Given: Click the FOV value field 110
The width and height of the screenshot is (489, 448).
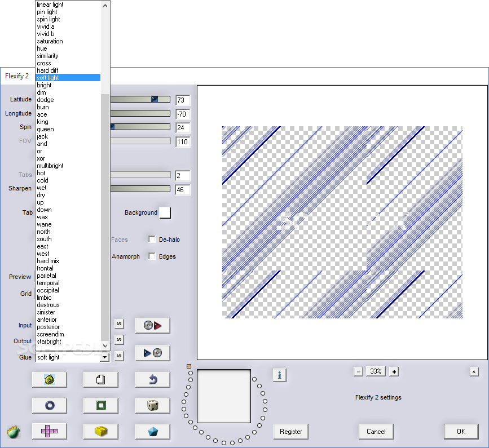Looking at the screenshot, I should [183, 142].
